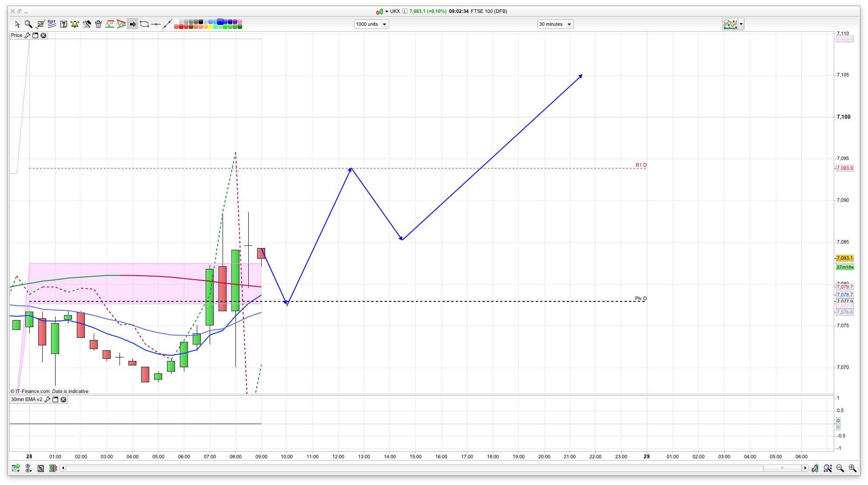Viewport: 868px width, 485px height.
Task: Select the text annotation tool
Action: 64,24
